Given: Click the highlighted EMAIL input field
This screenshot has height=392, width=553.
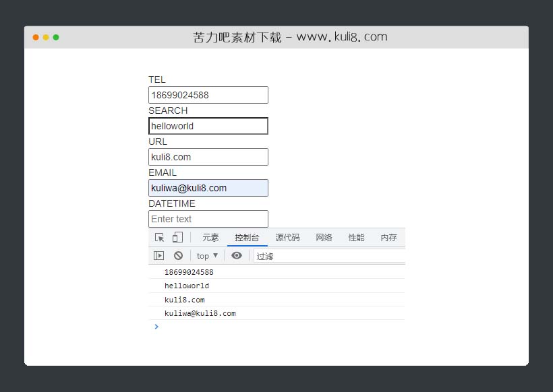Looking at the screenshot, I should (x=208, y=187).
